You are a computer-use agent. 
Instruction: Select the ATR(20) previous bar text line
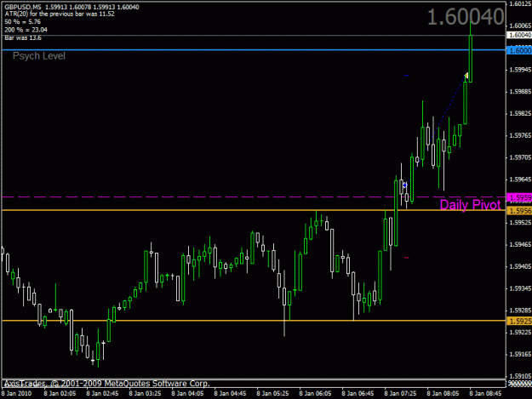[x=60, y=14]
